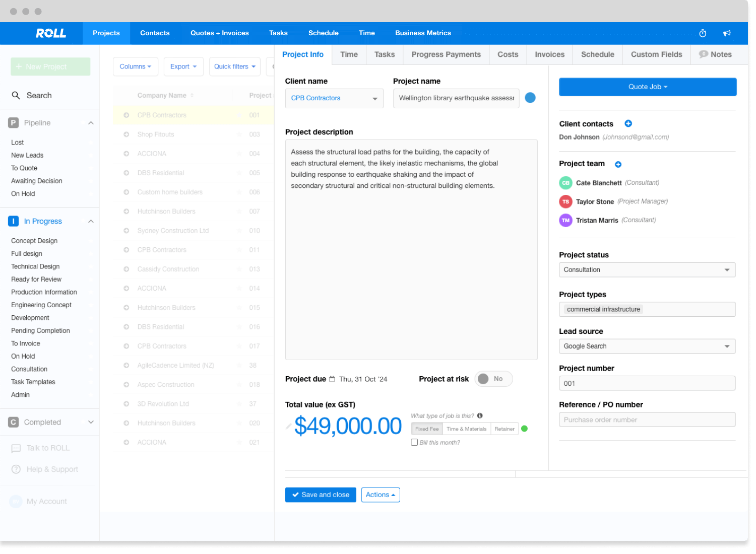The height and width of the screenshot is (554, 756).
Task: Click row icon for Aspec Construction
Action: 127,385
